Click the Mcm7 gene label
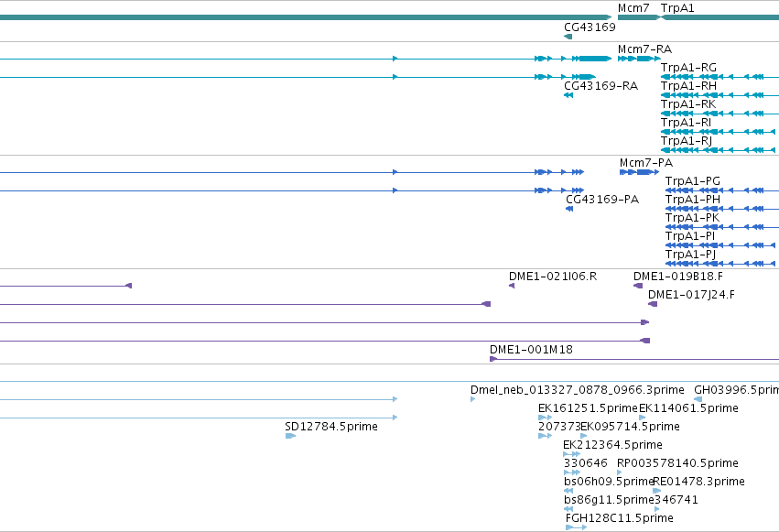779x532 pixels. tap(633, 8)
